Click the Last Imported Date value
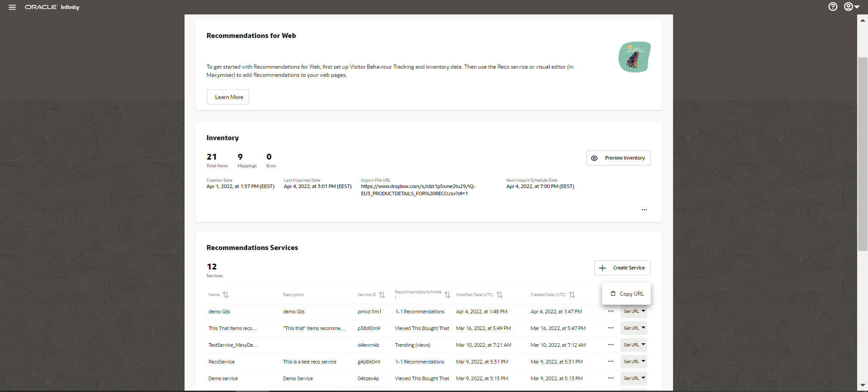 click(x=318, y=186)
